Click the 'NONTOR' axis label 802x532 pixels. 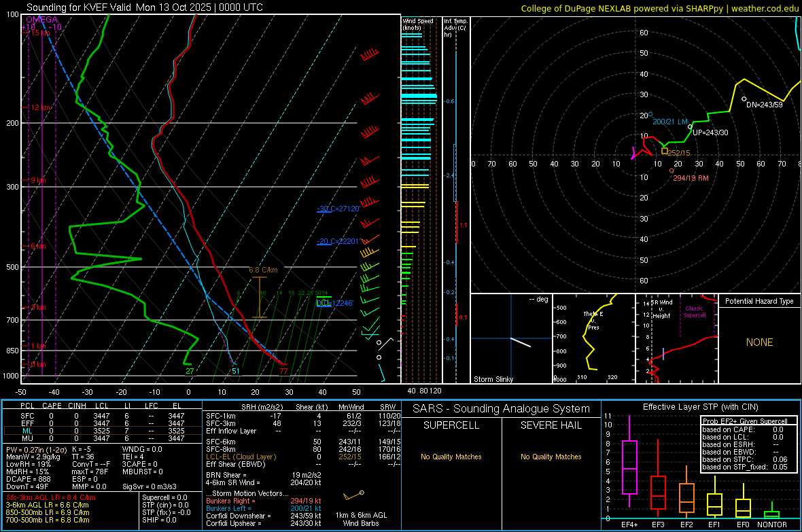point(772,525)
